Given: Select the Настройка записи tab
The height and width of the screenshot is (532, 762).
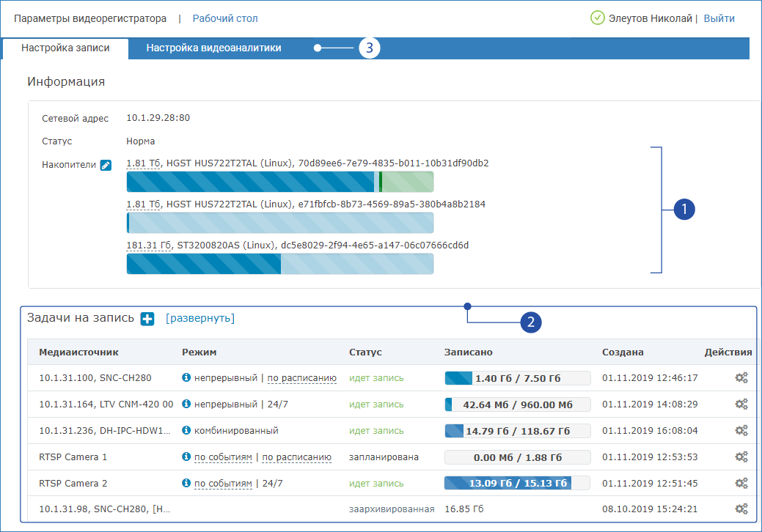Looking at the screenshot, I should (65, 48).
